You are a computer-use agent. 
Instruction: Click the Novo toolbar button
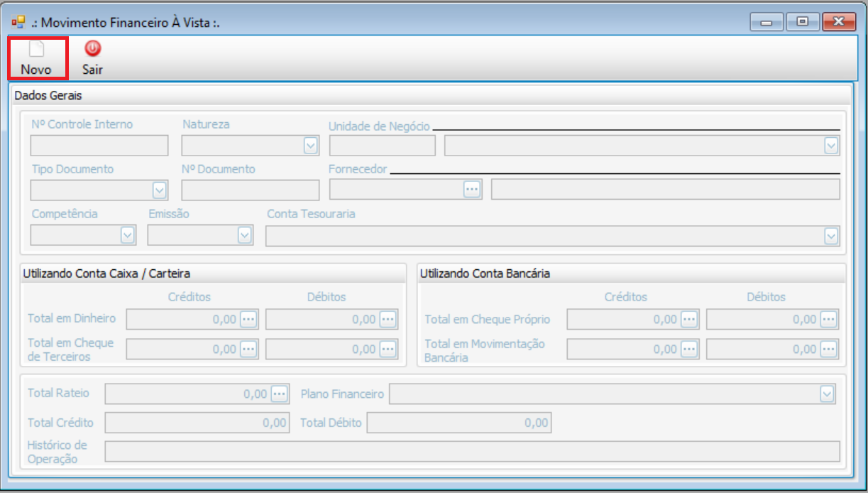(37, 58)
